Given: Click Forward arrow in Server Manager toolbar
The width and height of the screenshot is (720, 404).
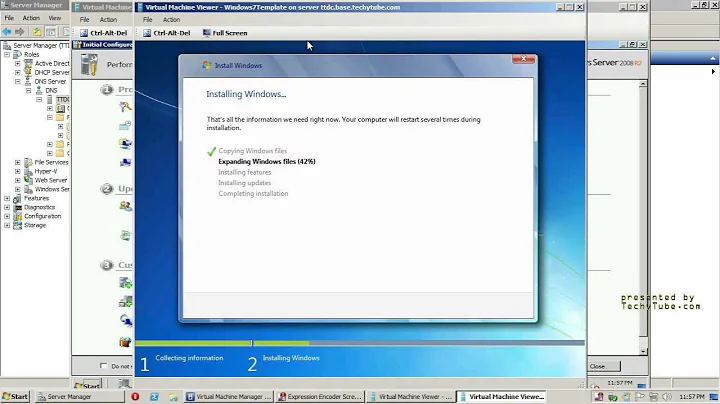Looking at the screenshot, I should coord(19,32).
